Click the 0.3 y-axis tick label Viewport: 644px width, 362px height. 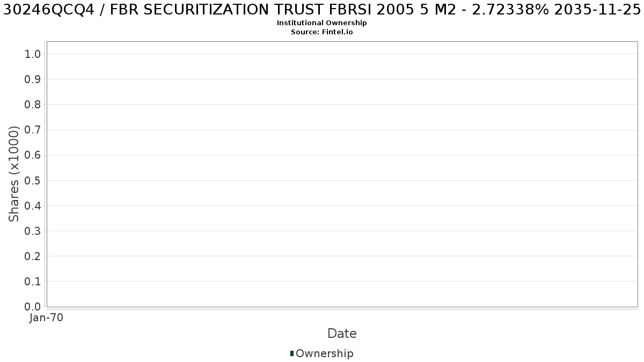[x=33, y=231]
